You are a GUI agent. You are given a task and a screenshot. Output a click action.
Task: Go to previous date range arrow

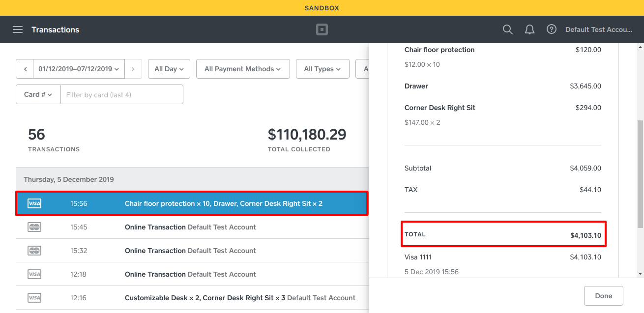tap(25, 69)
